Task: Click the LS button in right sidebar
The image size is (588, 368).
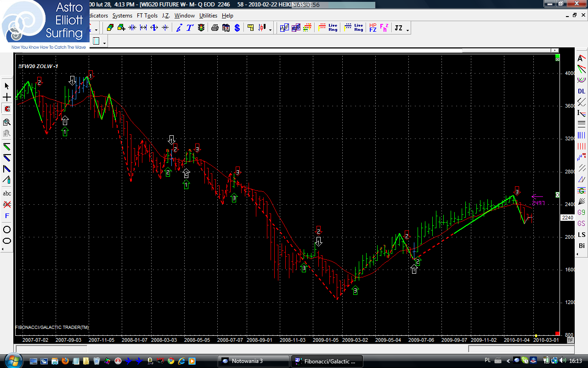Action: coord(582,235)
